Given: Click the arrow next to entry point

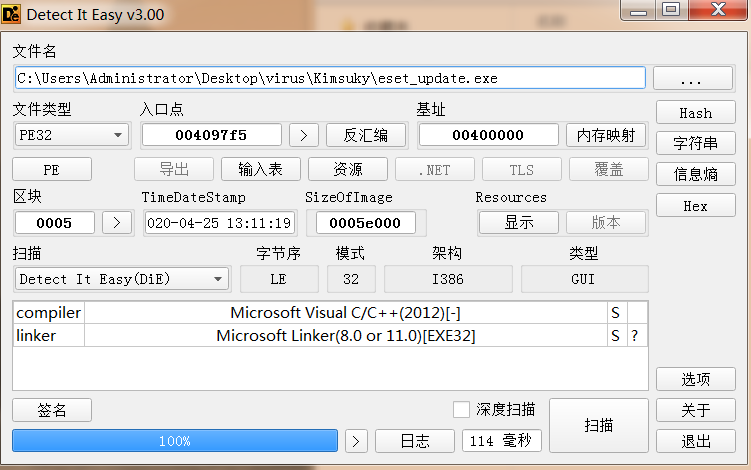Looking at the screenshot, I should (304, 135).
